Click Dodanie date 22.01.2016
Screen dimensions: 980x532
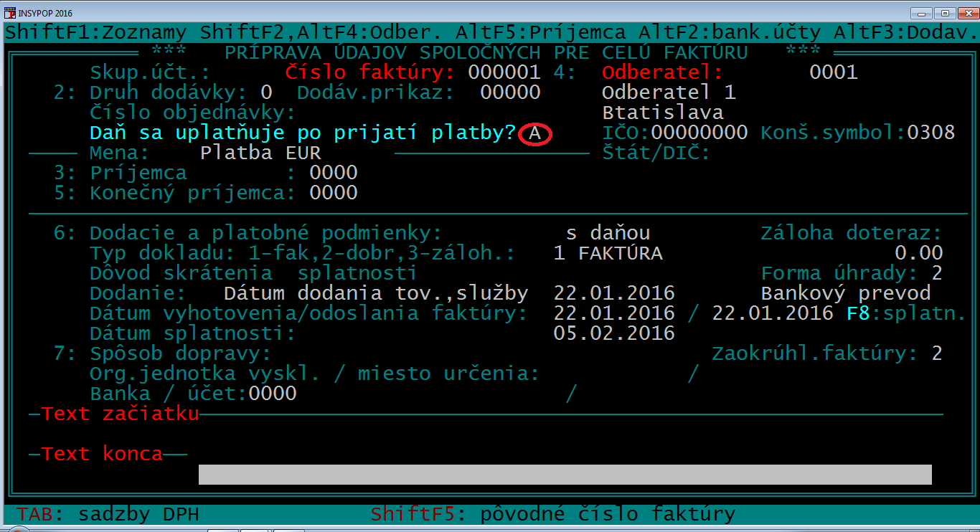pos(614,293)
